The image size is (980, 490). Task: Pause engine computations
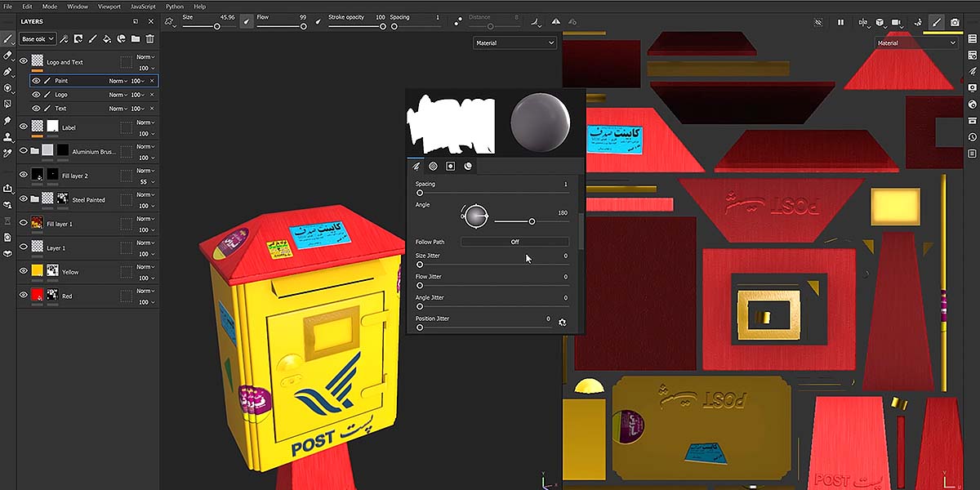[x=841, y=22]
